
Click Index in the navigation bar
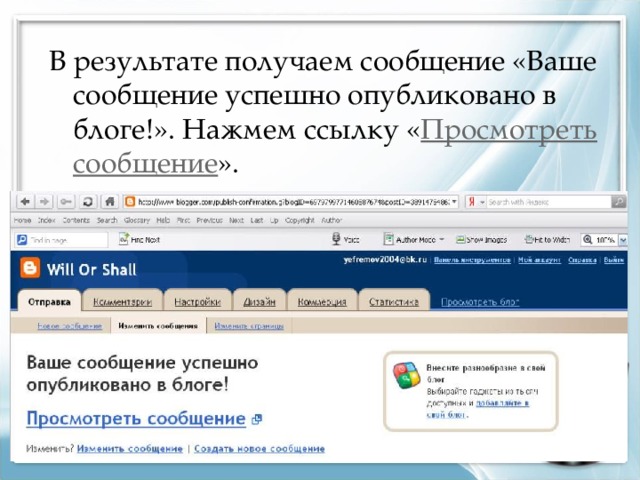(x=47, y=220)
